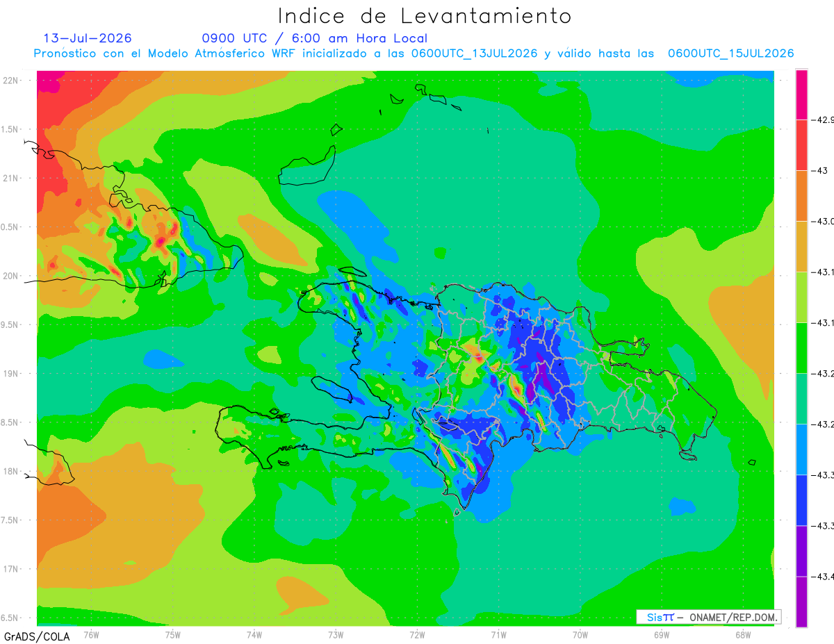Click the '9.5N' latitude label
The width and height of the screenshot is (834, 644).
click(10, 324)
